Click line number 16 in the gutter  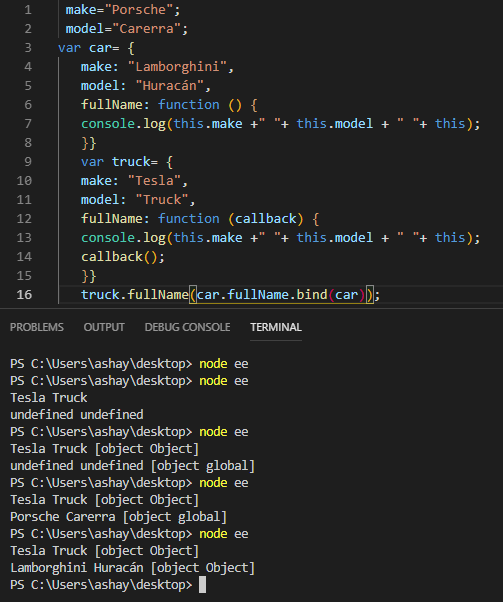24,294
